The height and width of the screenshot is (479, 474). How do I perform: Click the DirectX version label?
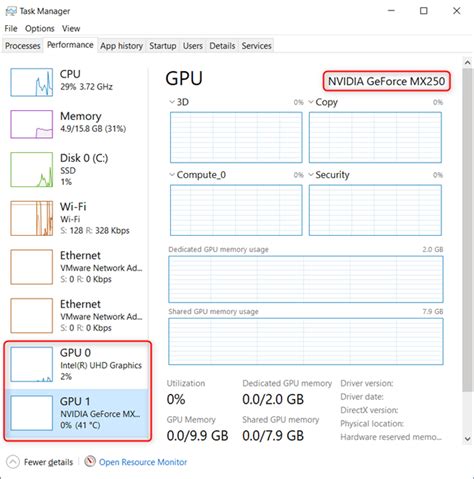369,410
